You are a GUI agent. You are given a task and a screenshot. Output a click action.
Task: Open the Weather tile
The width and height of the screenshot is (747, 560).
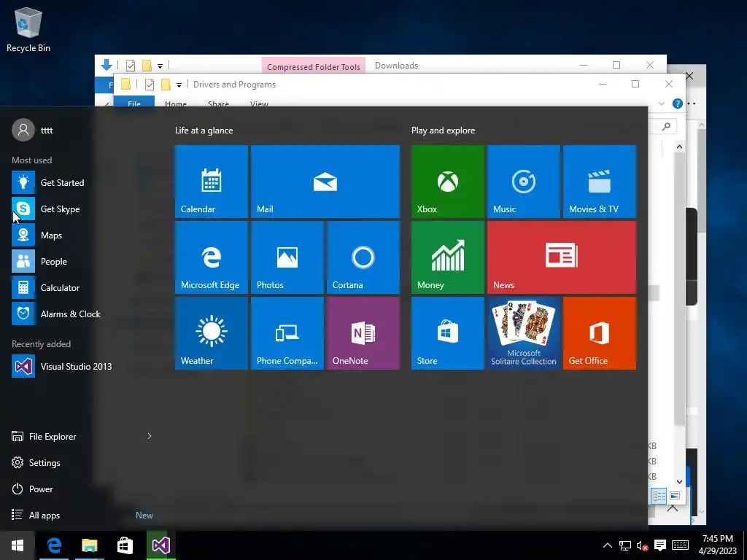[211, 332]
